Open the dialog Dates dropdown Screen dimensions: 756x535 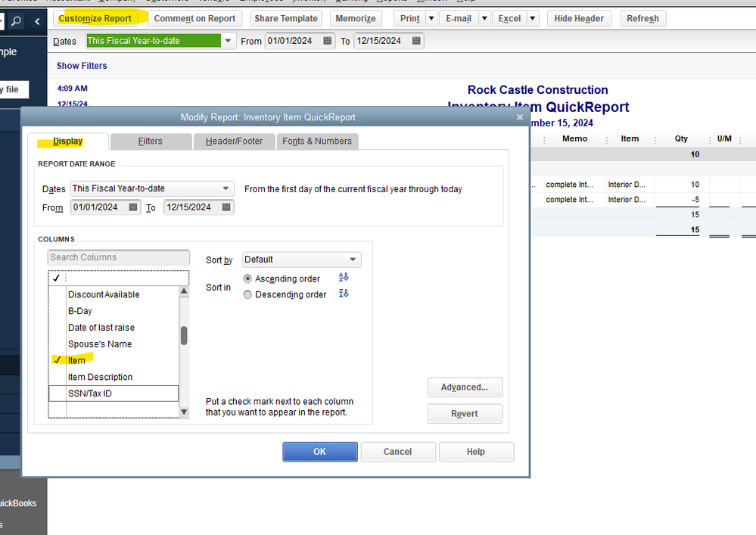click(x=226, y=188)
